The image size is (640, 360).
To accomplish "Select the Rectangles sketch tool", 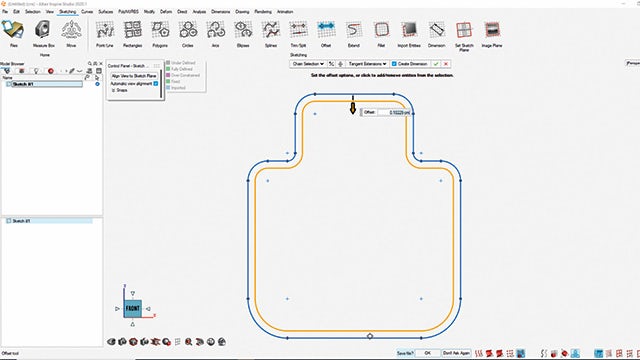I will [x=133, y=30].
